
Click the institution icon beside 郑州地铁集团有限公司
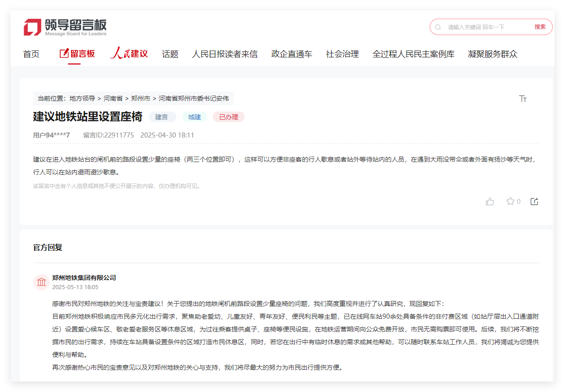41,282
